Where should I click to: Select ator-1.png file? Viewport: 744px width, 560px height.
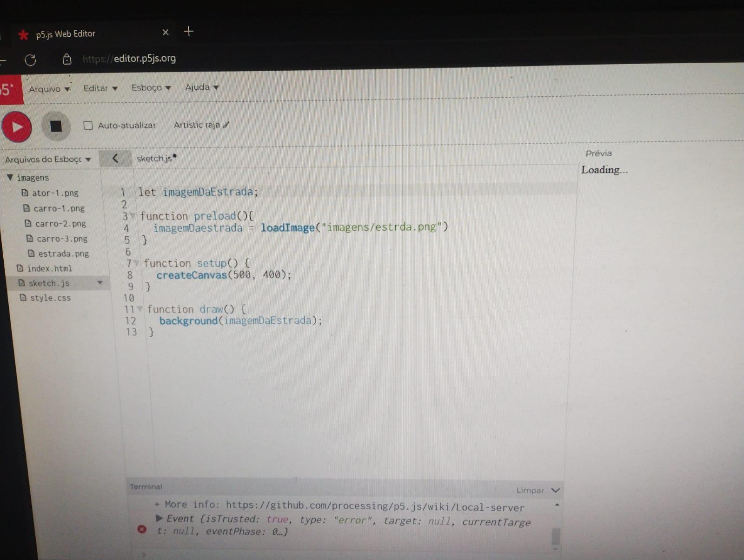click(x=50, y=193)
